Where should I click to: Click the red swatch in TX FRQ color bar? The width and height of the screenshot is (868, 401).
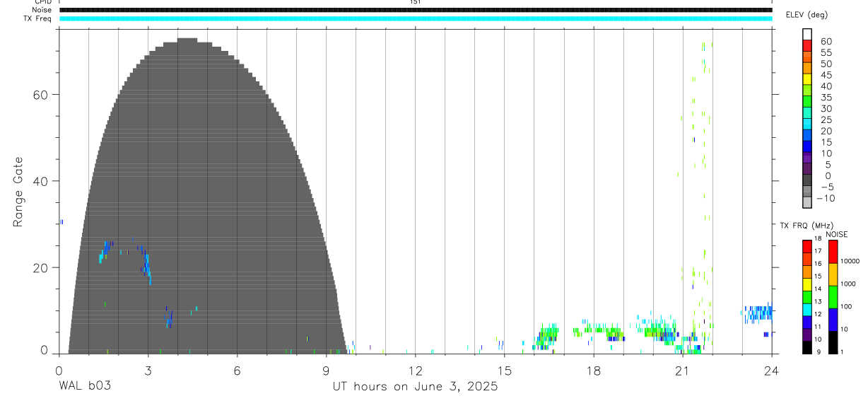click(x=807, y=247)
